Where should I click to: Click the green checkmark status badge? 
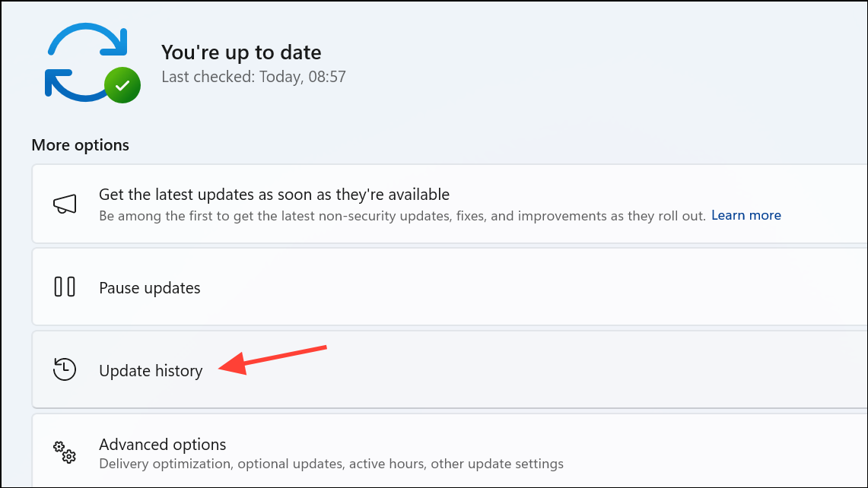point(122,85)
